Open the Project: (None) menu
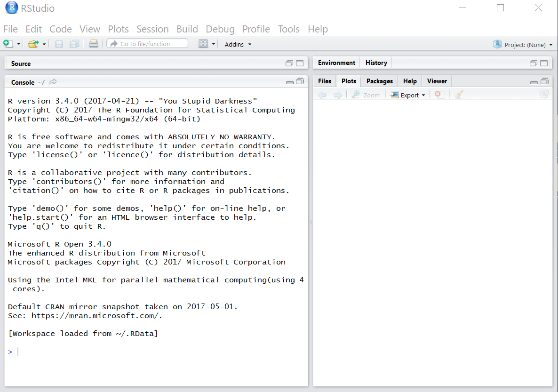558x392 pixels. tap(528, 45)
